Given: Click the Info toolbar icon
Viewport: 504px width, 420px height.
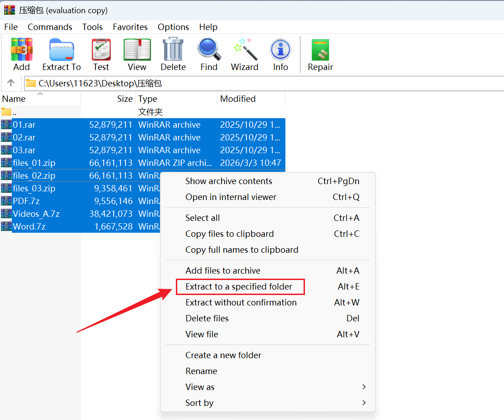Looking at the screenshot, I should 280,50.
